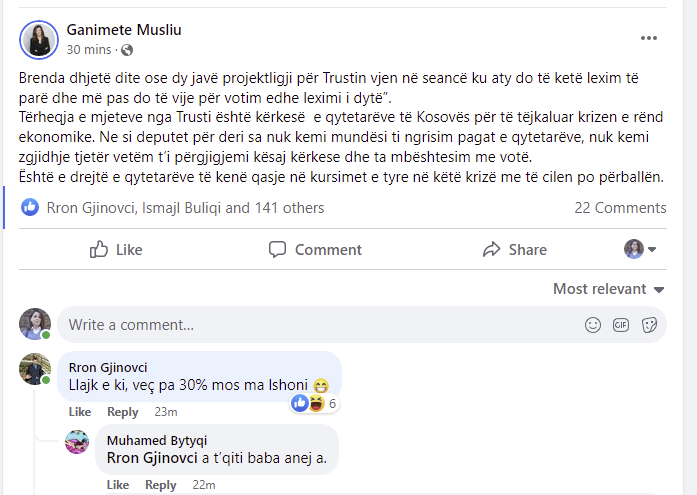Open the three-dots post options menu
Image resolution: width=697 pixels, height=495 pixels.
pyautogui.click(x=649, y=38)
